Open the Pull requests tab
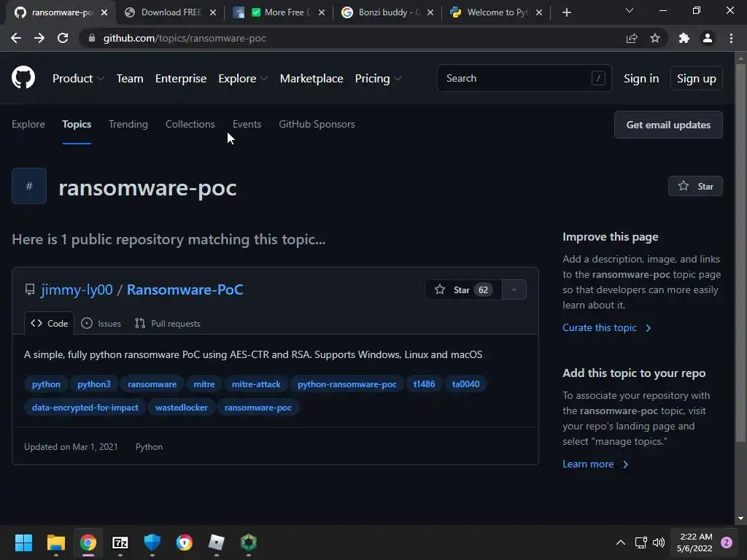 point(167,323)
